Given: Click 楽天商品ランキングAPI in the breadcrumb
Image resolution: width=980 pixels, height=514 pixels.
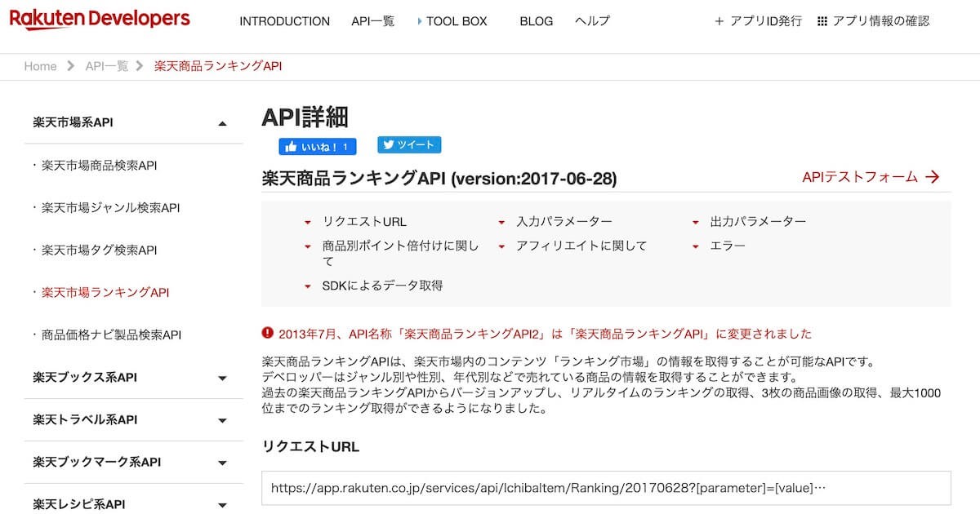Looking at the screenshot, I should (218, 66).
